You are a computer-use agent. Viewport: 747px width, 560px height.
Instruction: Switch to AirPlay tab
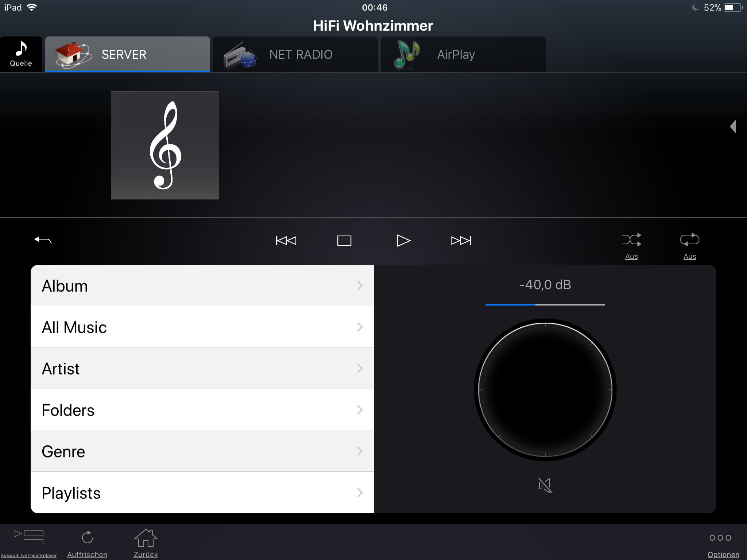pyautogui.click(x=463, y=54)
